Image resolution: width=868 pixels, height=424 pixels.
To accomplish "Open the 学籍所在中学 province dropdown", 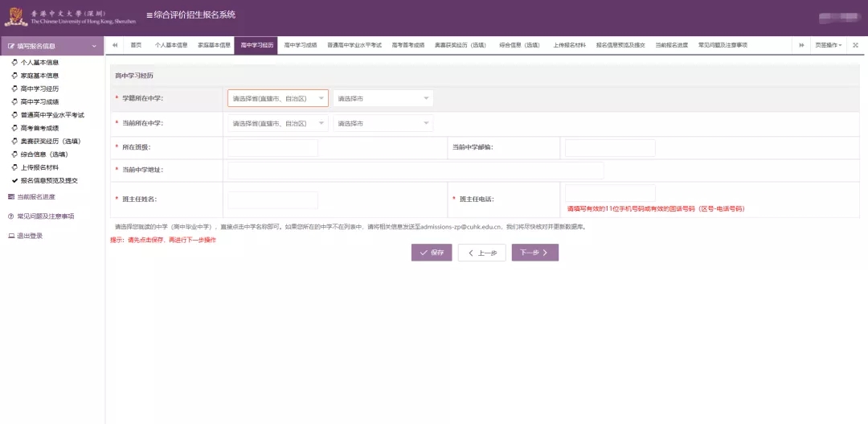I will (278, 98).
